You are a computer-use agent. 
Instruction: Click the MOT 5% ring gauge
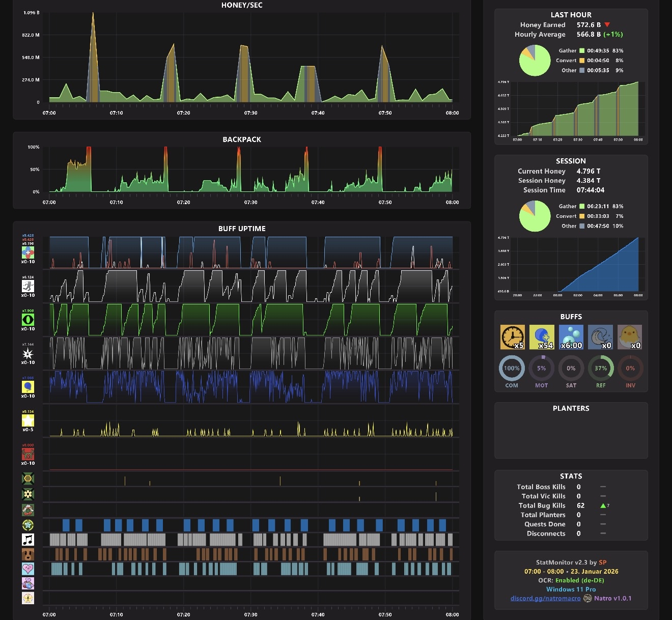pyautogui.click(x=542, y=368)
